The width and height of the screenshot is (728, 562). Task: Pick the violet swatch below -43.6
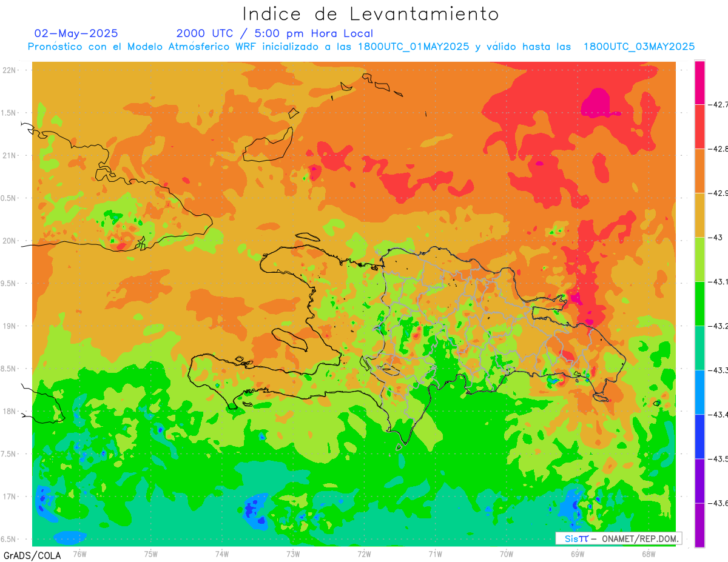coord(699,524)
